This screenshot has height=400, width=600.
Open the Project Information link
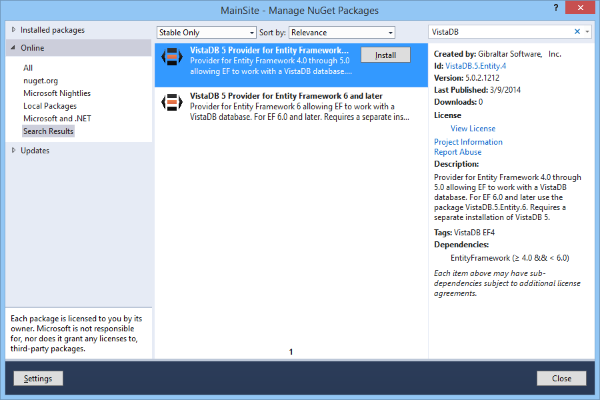[x=468, y=142]
